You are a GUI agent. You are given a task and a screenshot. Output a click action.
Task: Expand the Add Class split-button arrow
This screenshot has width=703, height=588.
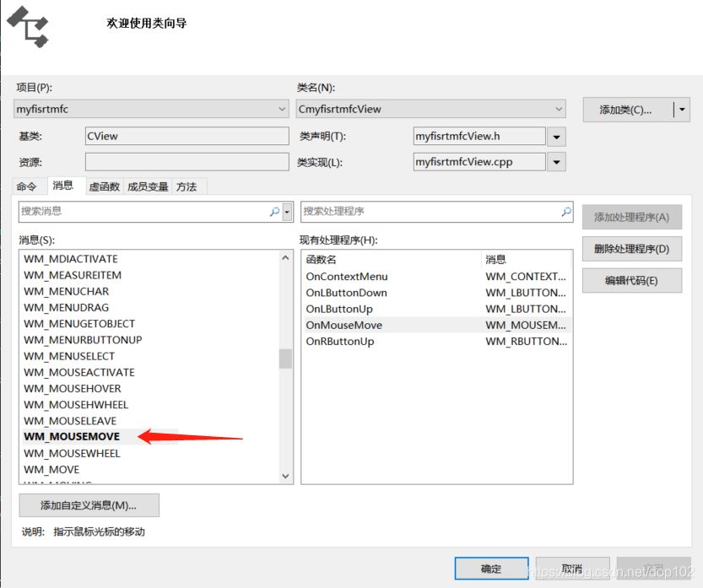click(x=682, y=110)
